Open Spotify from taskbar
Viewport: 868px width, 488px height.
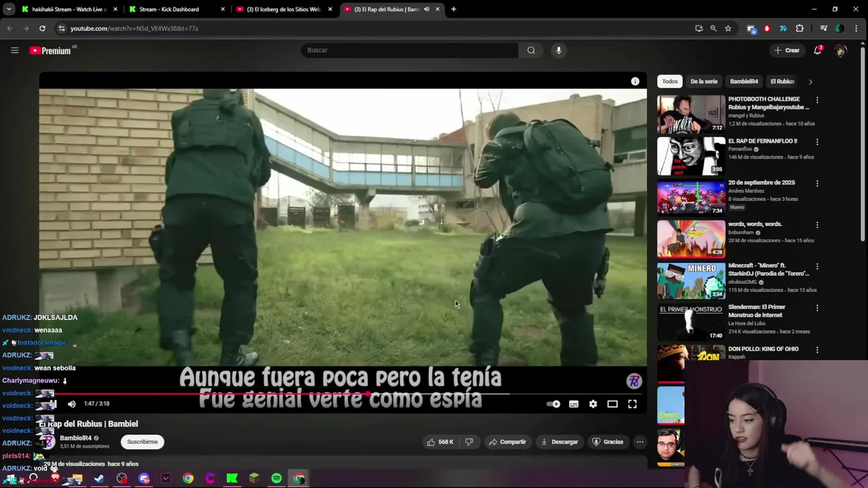pyautogui.click(x=277, y=479)
